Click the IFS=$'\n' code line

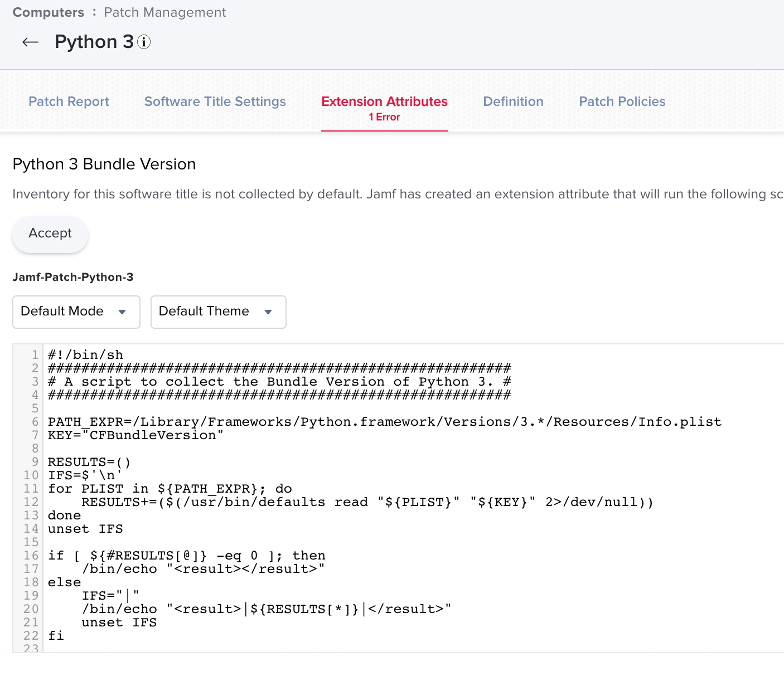85,475
